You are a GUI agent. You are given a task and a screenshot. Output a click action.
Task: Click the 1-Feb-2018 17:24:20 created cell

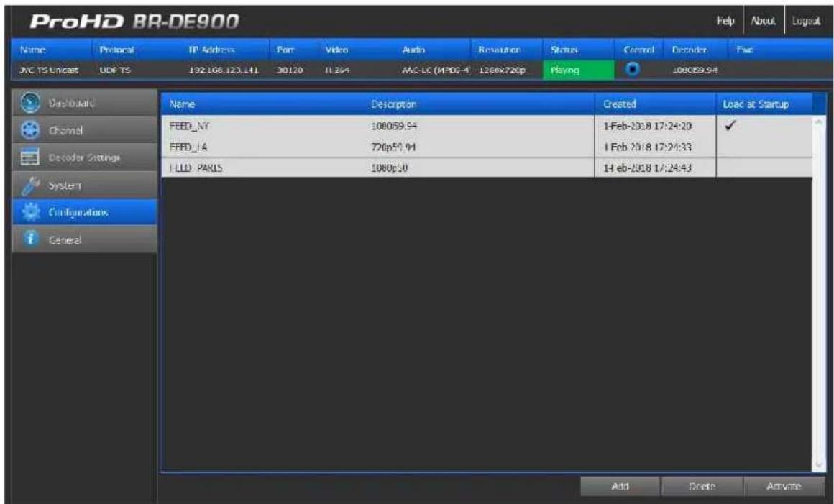pos(647,126)
